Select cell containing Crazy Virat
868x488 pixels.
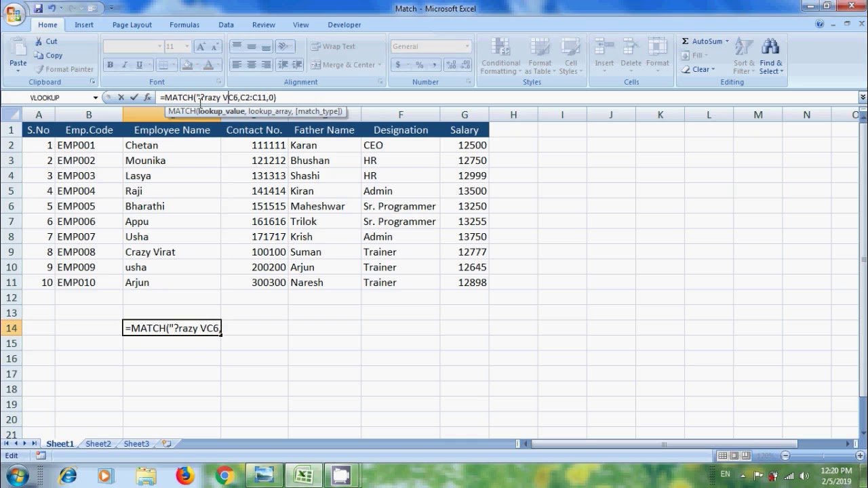(x=172, y=252)
